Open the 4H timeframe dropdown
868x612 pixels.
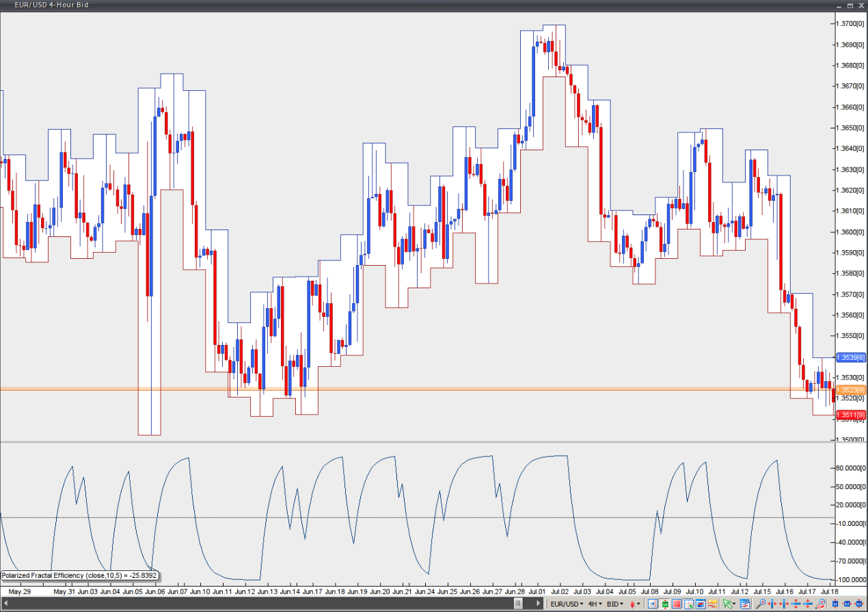[x=595, y=604]
